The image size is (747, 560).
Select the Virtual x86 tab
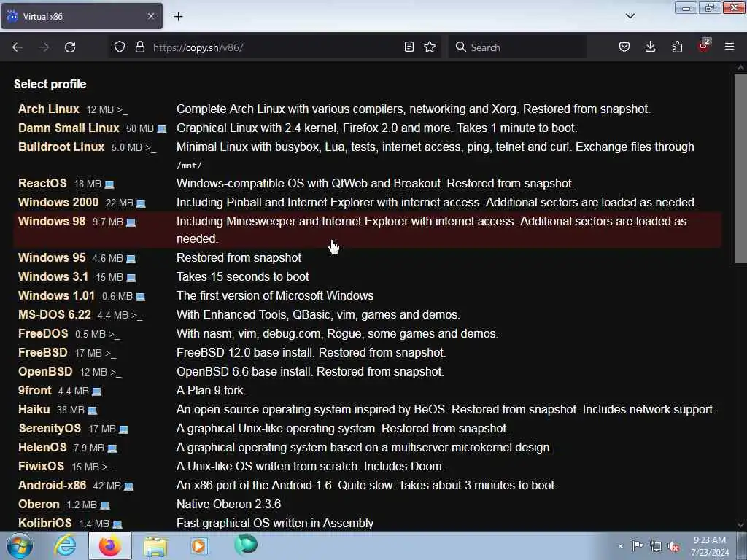click(x=82, y=16)
